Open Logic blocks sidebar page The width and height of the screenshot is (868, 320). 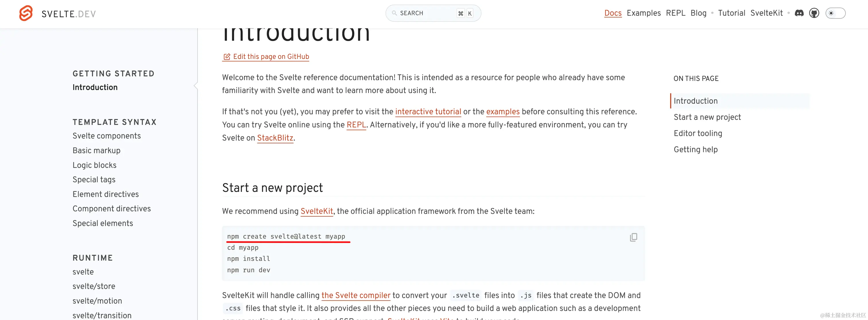[94, 165]
